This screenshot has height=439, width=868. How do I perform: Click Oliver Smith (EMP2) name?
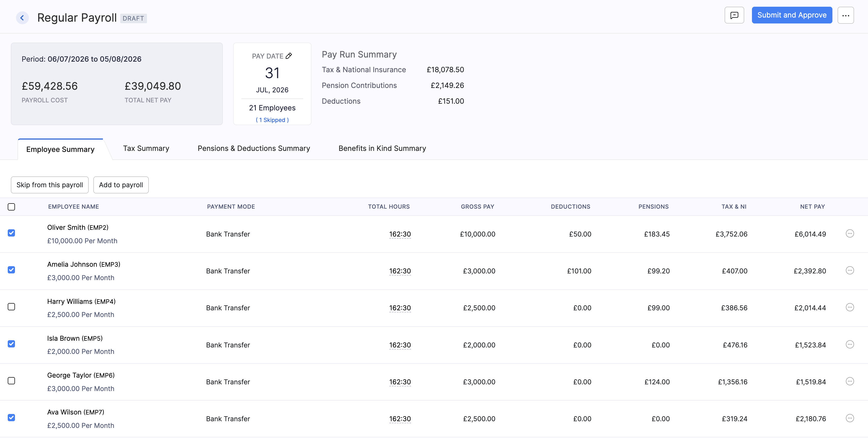[78, 227]
